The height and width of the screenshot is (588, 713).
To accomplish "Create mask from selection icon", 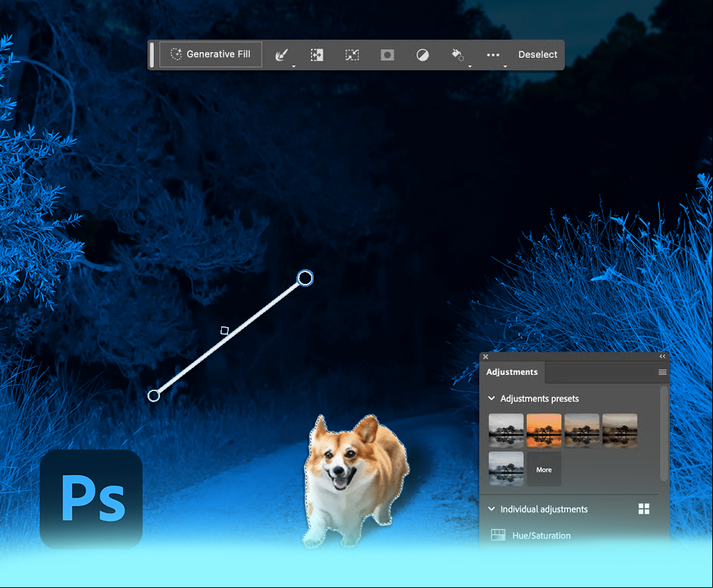I will point(387,55).
